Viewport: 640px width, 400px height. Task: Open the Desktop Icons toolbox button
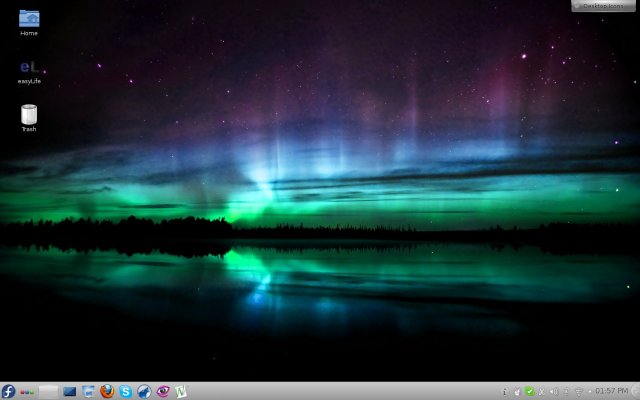pyautogui.click(x=603, y=6)
